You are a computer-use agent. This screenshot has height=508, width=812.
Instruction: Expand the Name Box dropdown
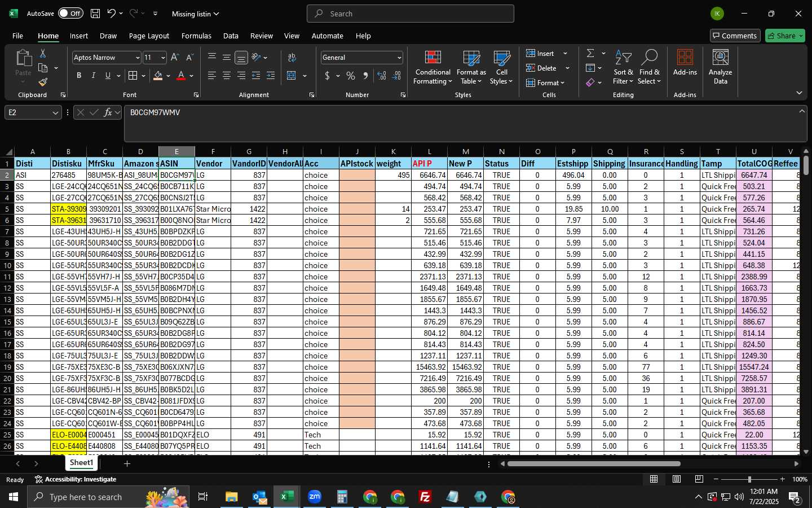(55, 113)
